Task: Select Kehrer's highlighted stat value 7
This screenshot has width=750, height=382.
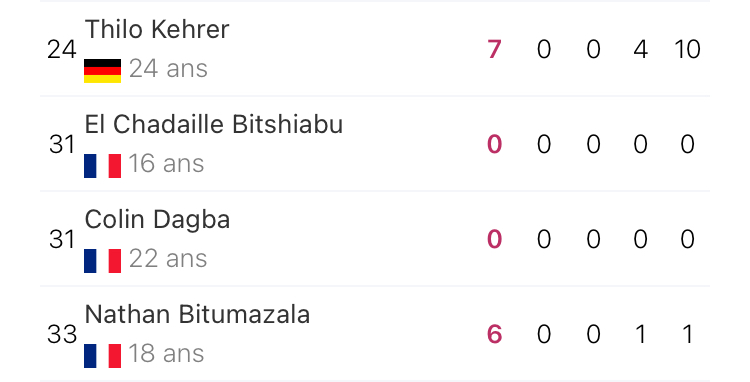Action: click(495, 49)
